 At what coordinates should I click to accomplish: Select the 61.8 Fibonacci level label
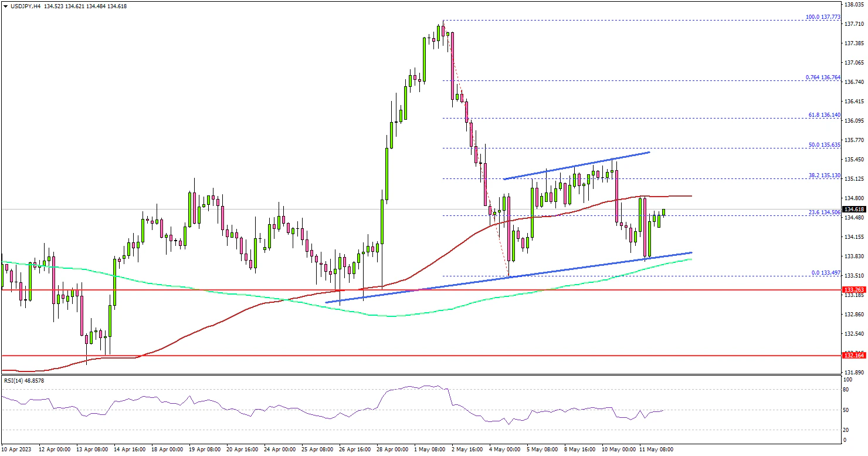tap(824, 115)
